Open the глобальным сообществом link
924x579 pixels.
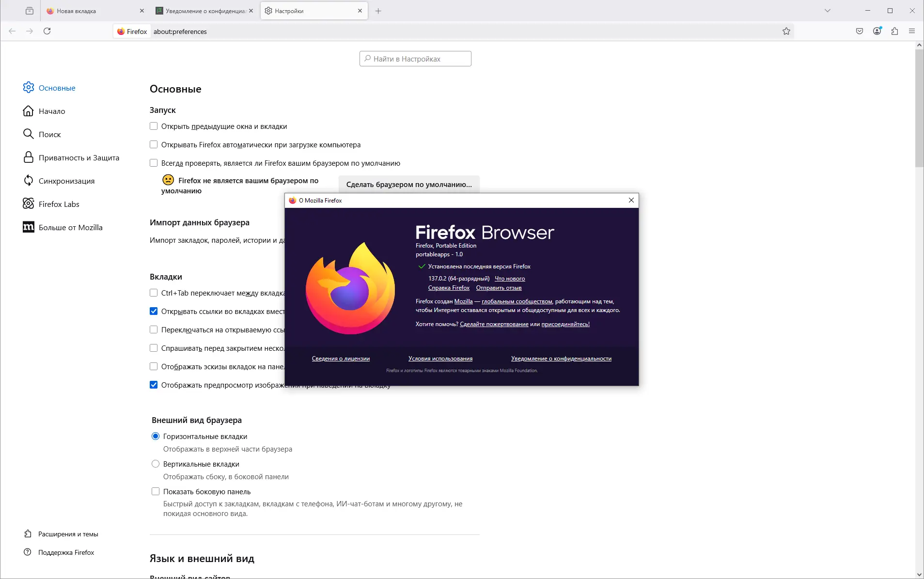517,301
